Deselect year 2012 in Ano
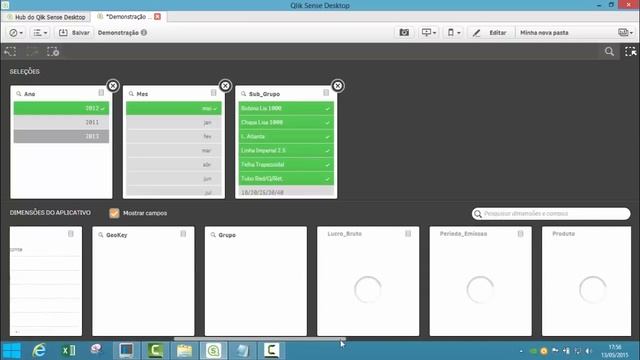 (61, 108)
